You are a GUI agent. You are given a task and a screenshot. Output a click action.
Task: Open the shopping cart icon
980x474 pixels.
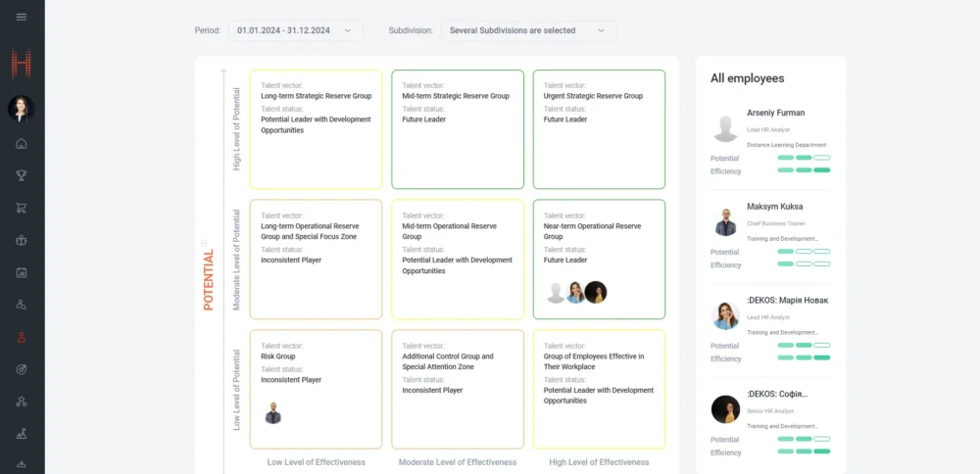point(22,208)
